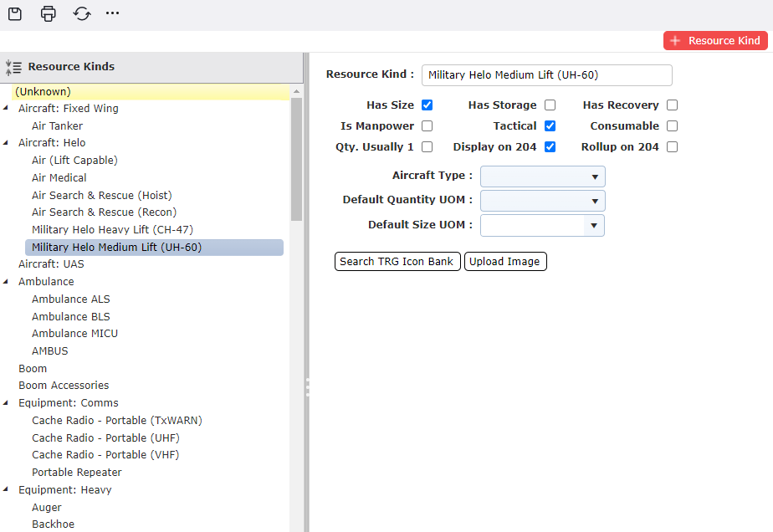Enable the Has Storage checkbox
This screenshot has width=773, height=532.
pyautogui.click(x=550, y=105)
